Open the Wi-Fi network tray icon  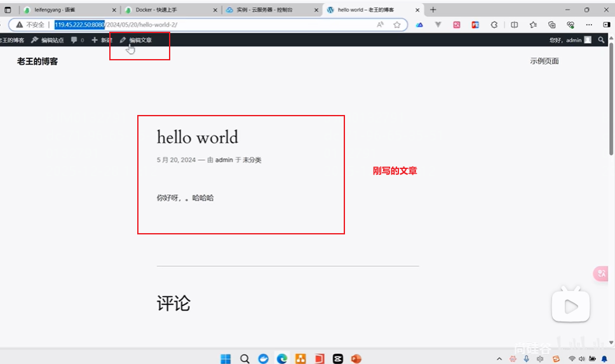(572, 359)
